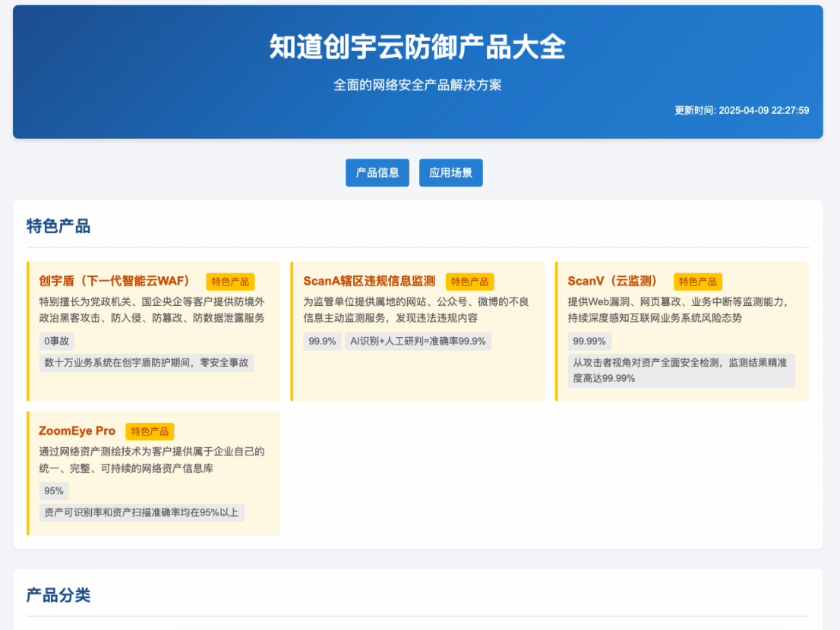
Task: Click the 从攻击者视角对资产全面安全检测 tag
Action: coord(681,370)
